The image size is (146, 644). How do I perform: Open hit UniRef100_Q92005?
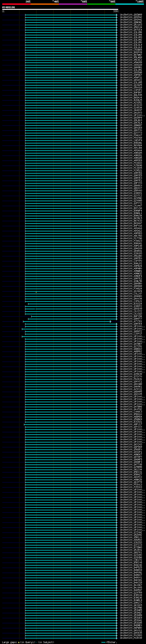point(131,394)
